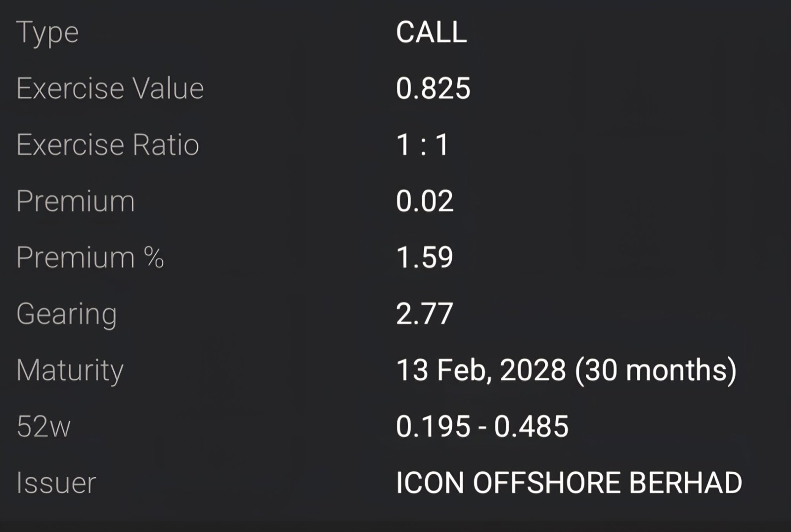
Task: Click the 0.195 - 0.485 range value
Action: tap(483, 427)
